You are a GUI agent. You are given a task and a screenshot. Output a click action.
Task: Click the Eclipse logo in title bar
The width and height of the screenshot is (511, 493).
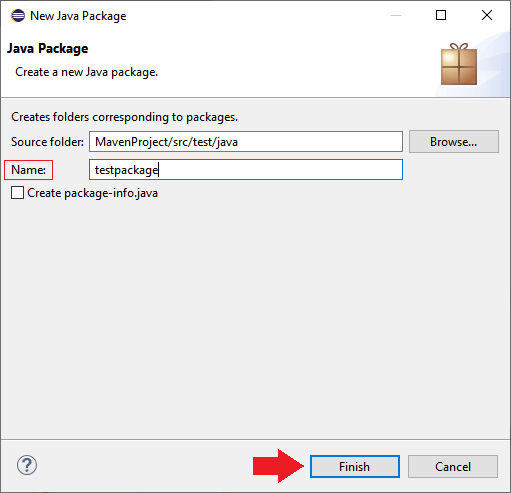pyautogui.click(x=18, y=16)
